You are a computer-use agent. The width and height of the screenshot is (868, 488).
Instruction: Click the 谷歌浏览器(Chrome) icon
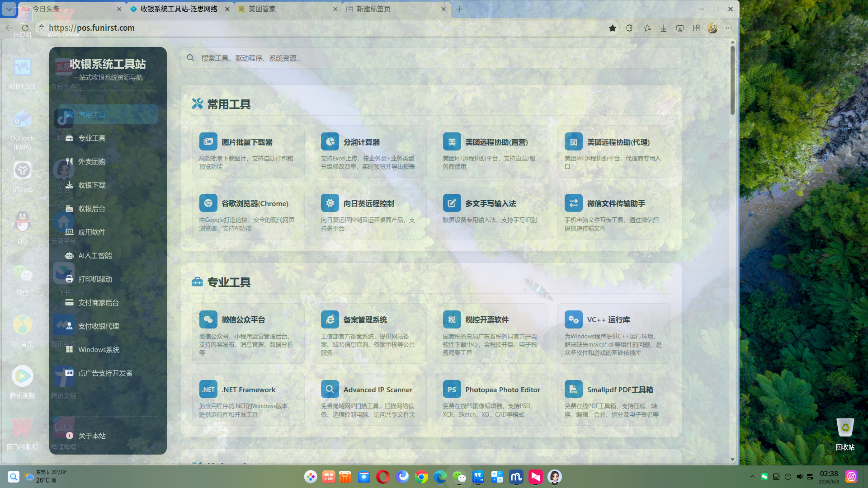(208, 203)
